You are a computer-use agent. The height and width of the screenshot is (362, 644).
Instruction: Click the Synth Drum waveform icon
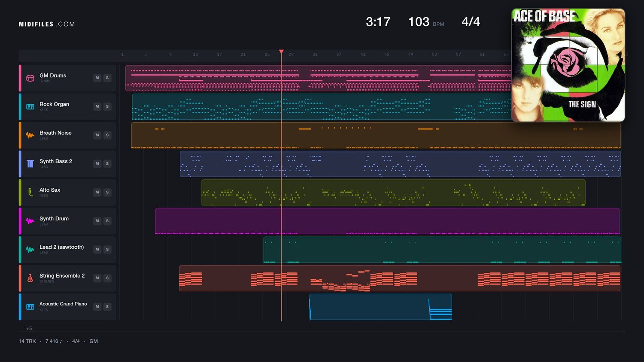[30, 221]
